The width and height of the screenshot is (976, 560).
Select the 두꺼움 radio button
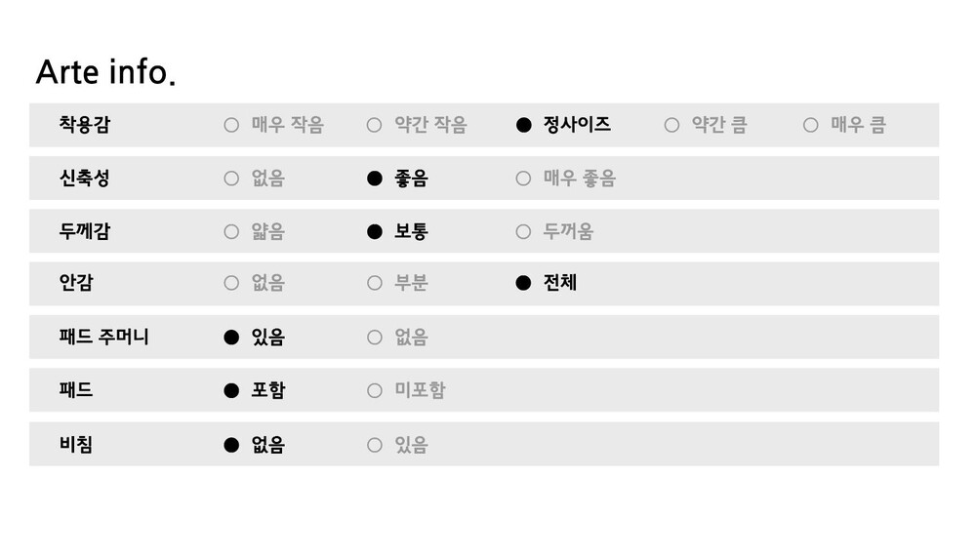tap(524, 231)
